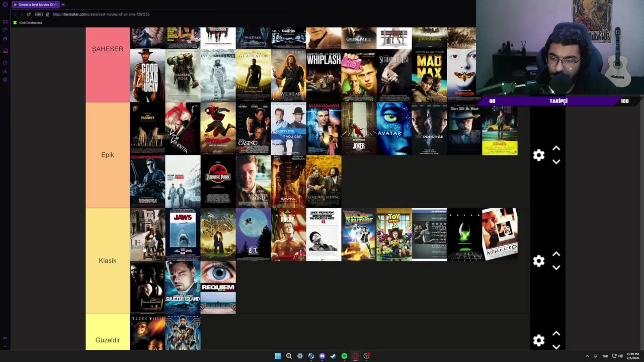Viewport: 644px width, 362px height.
Task: Click the TUR input language indicator
Action: coord(605,356)
